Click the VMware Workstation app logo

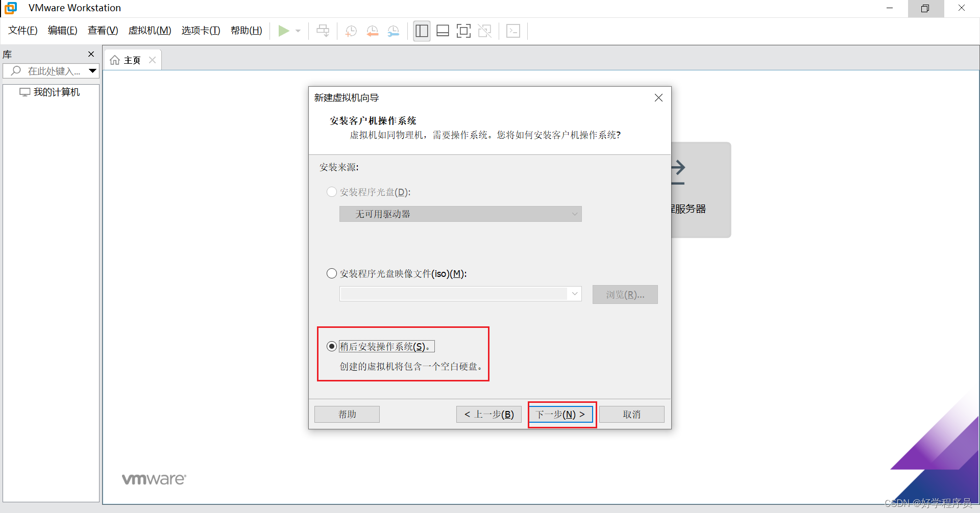tap(11, 8)
